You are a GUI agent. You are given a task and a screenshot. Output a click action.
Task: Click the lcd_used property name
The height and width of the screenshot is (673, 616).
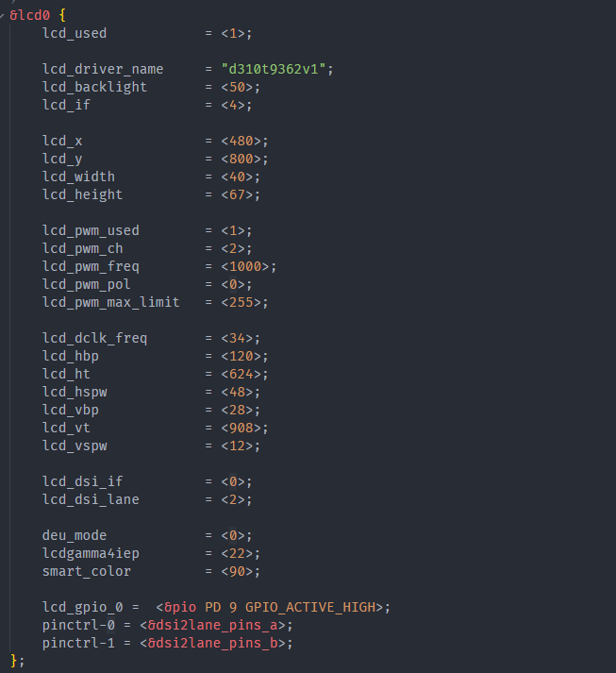[x=75, y=33]
